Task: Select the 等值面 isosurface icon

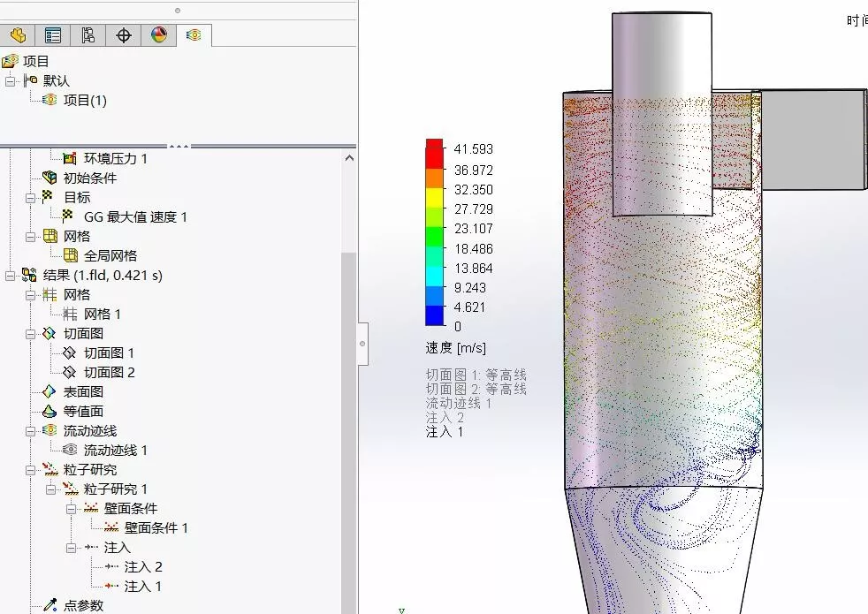Action: pos(49,411)
